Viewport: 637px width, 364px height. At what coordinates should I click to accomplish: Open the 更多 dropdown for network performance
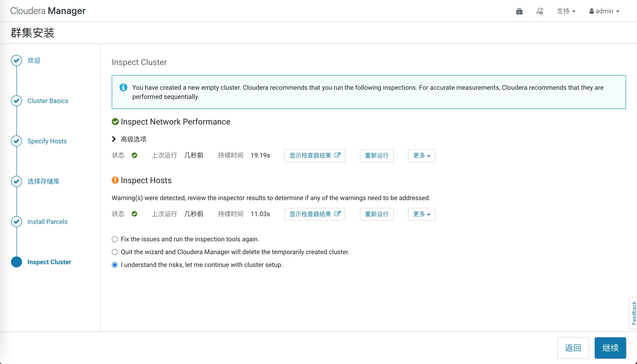(x=421, y=155)
